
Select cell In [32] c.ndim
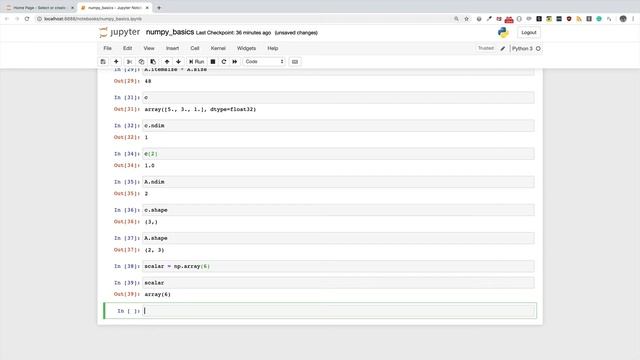tap(338, 126)
